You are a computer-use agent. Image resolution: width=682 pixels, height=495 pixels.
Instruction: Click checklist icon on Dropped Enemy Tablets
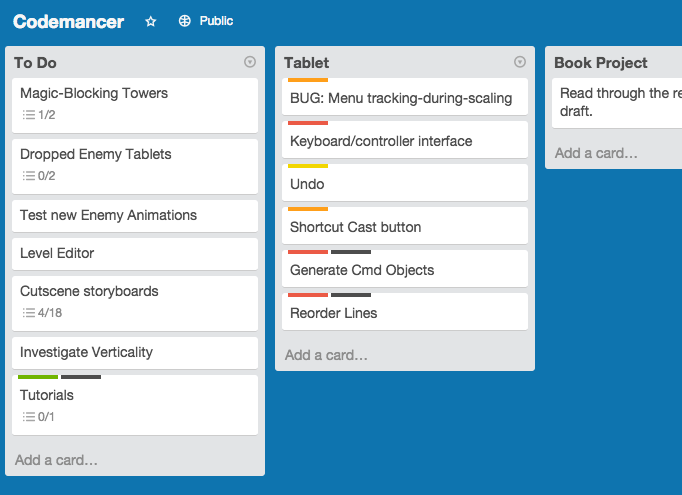pyautogui.click(x=29, y=176)
